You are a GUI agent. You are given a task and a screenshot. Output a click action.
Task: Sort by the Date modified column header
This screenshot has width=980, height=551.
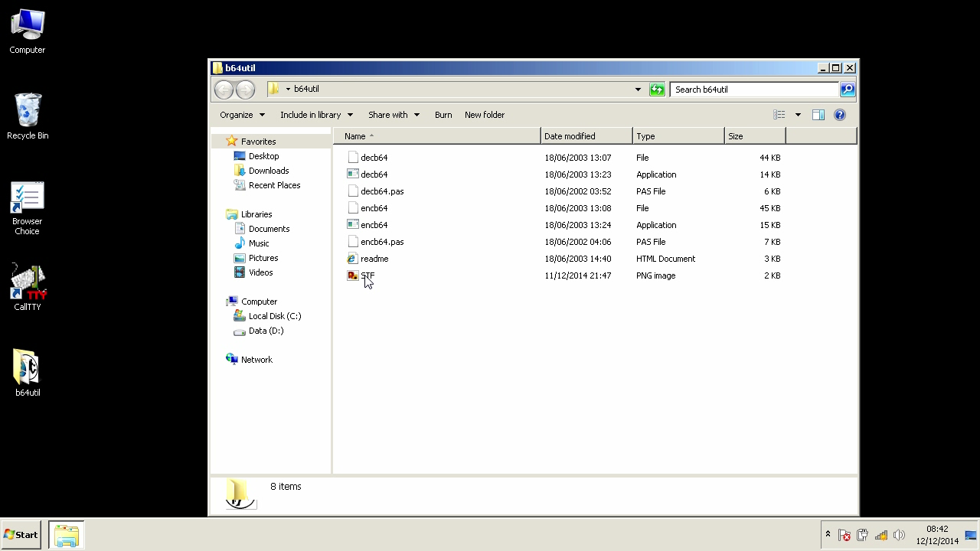pos(586,136)
